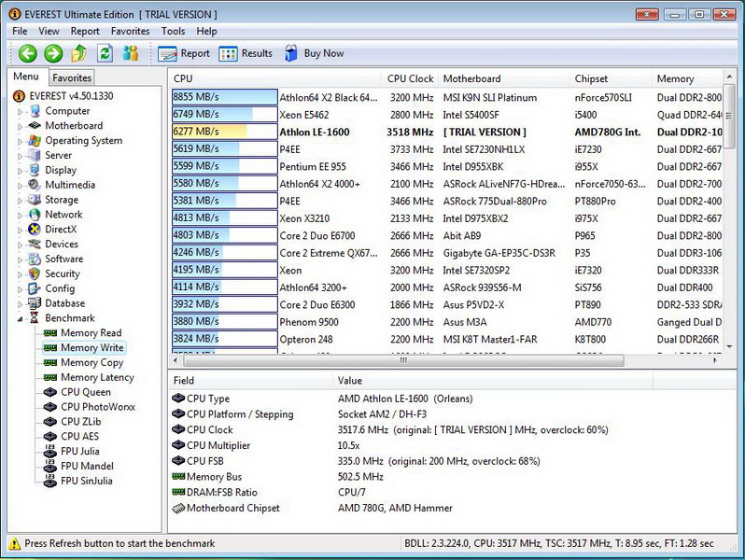
Task: Click the green Forward arrow icon
Action: 53,53
